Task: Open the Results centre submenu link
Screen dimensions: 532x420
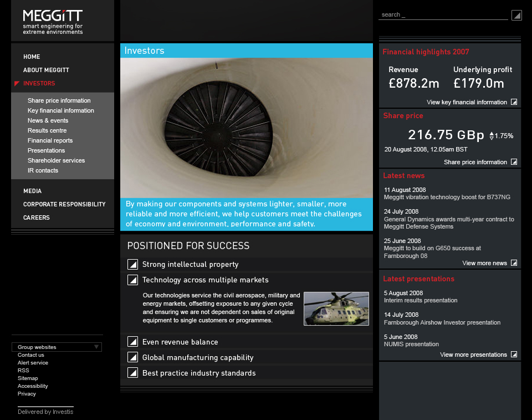Action: (x=47, y=131)
